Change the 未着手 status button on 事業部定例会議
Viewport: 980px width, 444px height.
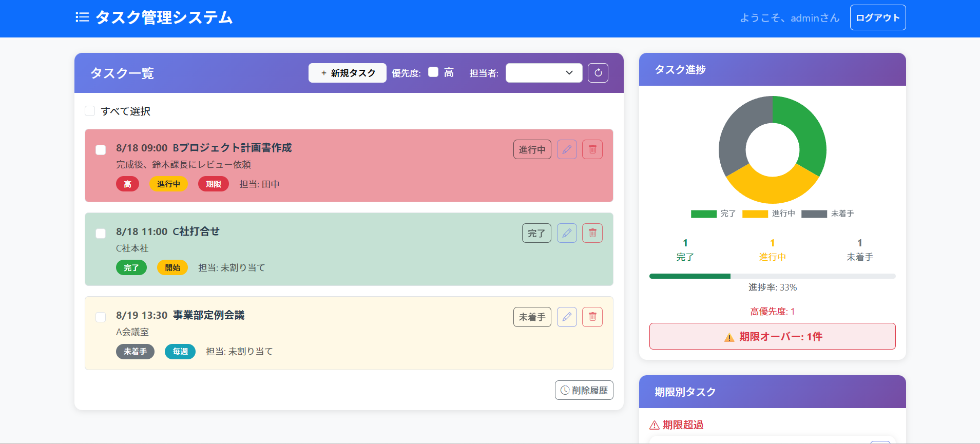532,317
